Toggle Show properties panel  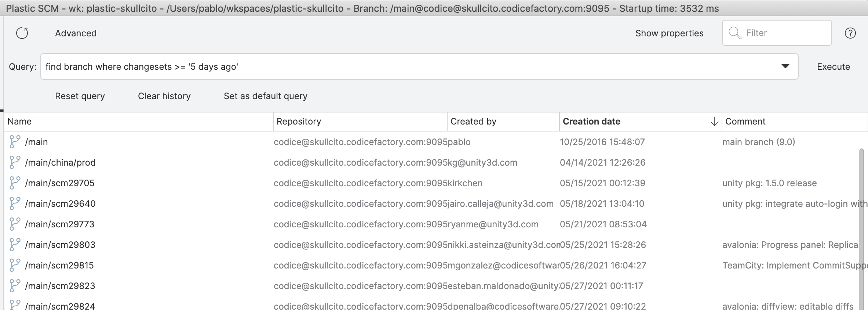tap(670, 33)
